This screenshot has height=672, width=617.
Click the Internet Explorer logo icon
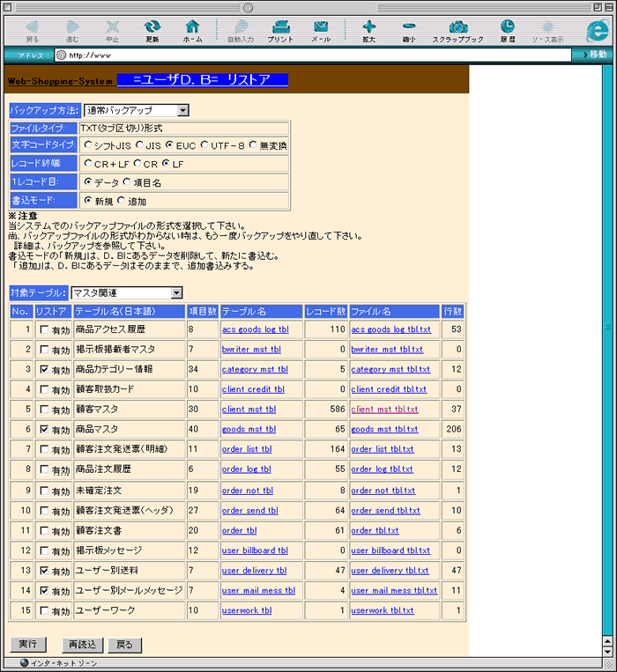(x=598, y=30)
